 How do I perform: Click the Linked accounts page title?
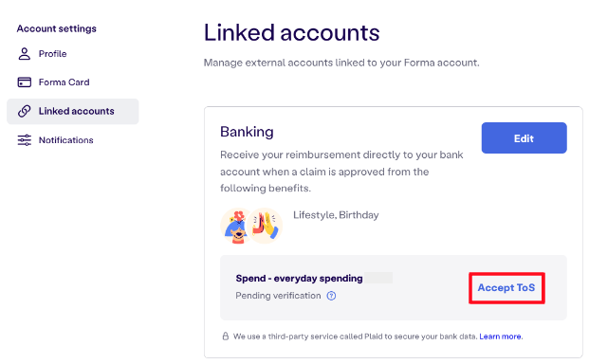point(292,32)
